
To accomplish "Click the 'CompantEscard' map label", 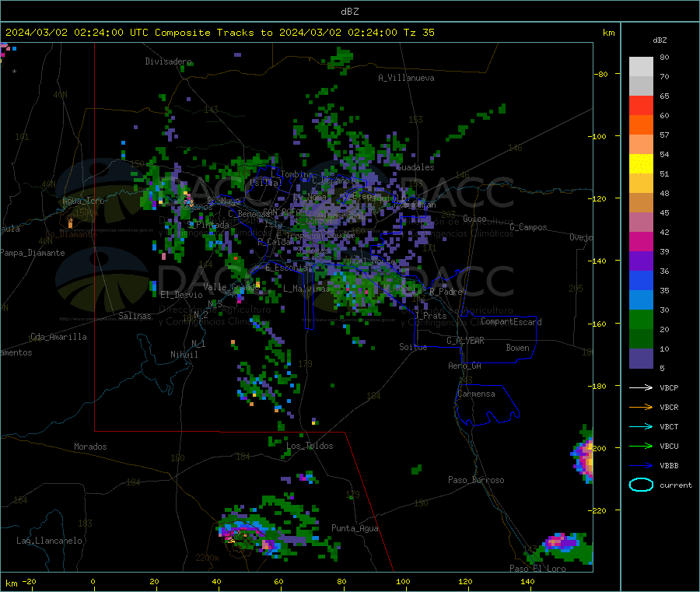I will point(511,322).
